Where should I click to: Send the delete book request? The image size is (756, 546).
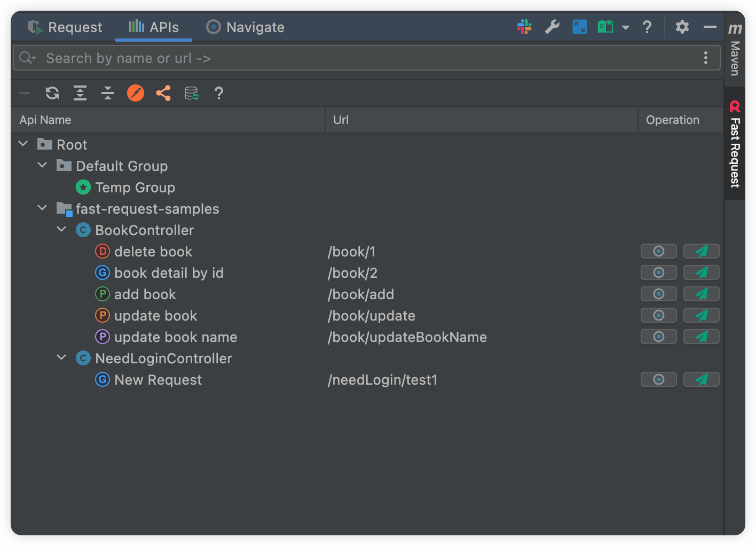702,251
